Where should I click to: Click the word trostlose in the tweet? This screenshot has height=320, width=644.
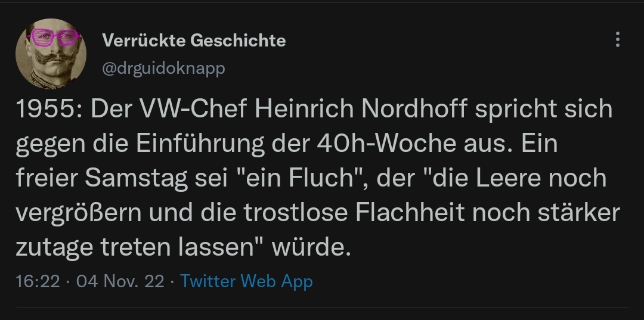[x=298, y=213]
